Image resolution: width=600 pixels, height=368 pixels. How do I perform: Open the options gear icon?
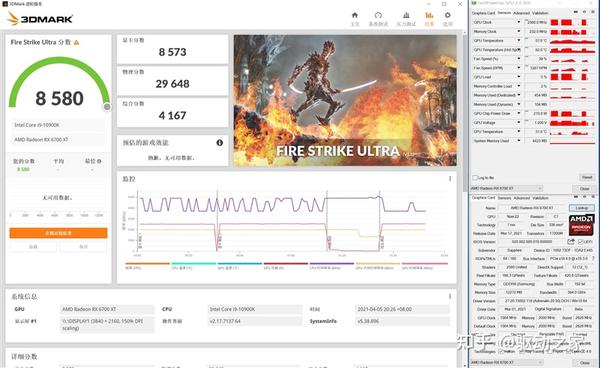447,15
